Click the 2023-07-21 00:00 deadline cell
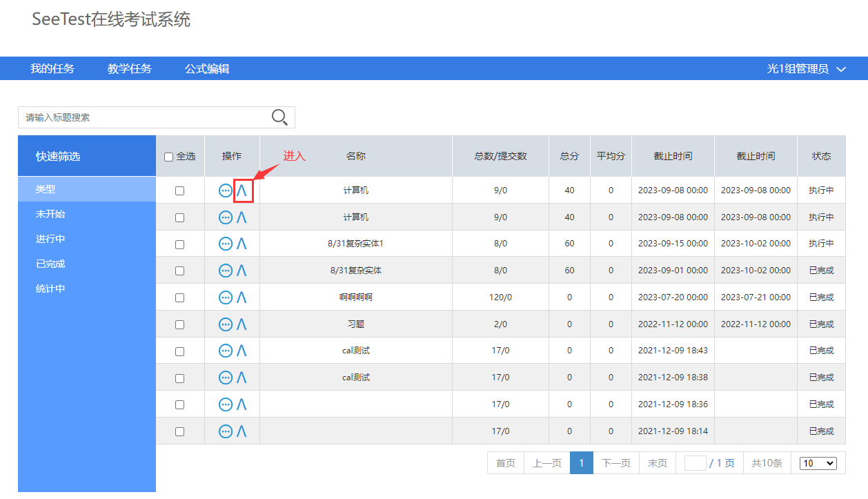 tap(756, 297)
